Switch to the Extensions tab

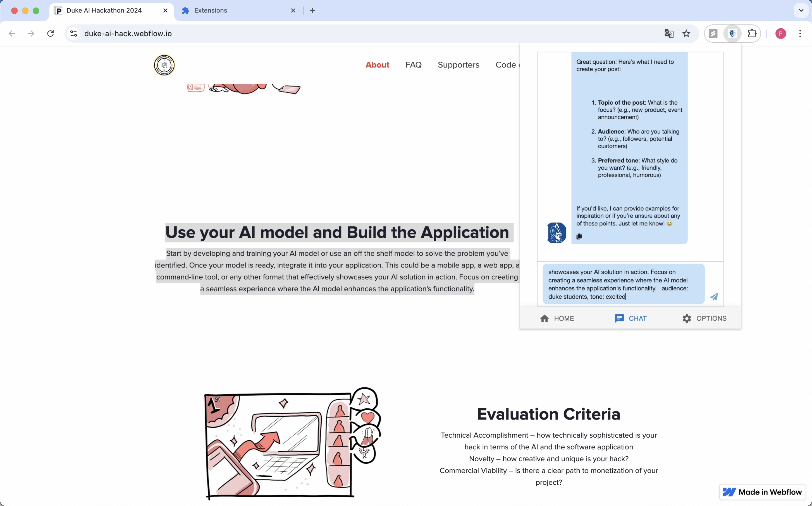(211, 10)
